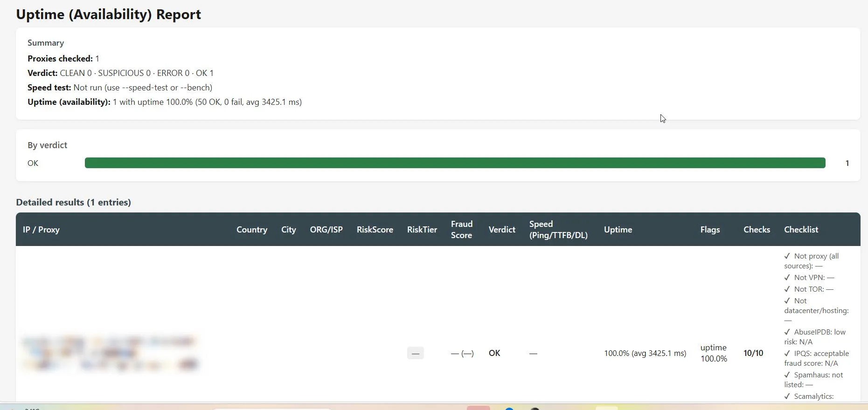
Task: Click the blurred IP / Proxy cell
Action: pos(111,353)
